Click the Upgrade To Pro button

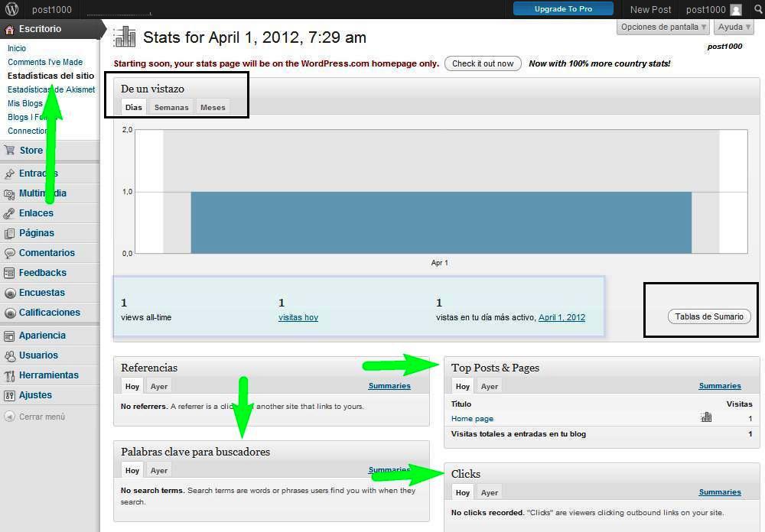coord(563,9)
